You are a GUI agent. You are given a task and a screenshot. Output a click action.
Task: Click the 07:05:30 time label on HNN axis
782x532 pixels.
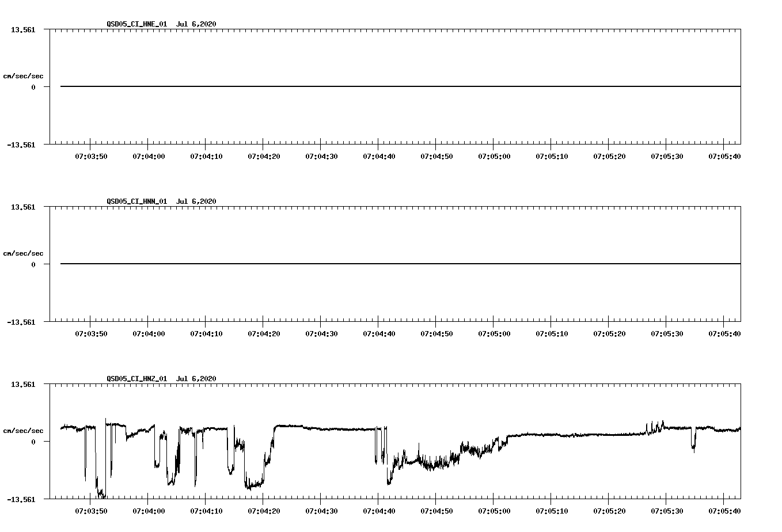(667, 334)
